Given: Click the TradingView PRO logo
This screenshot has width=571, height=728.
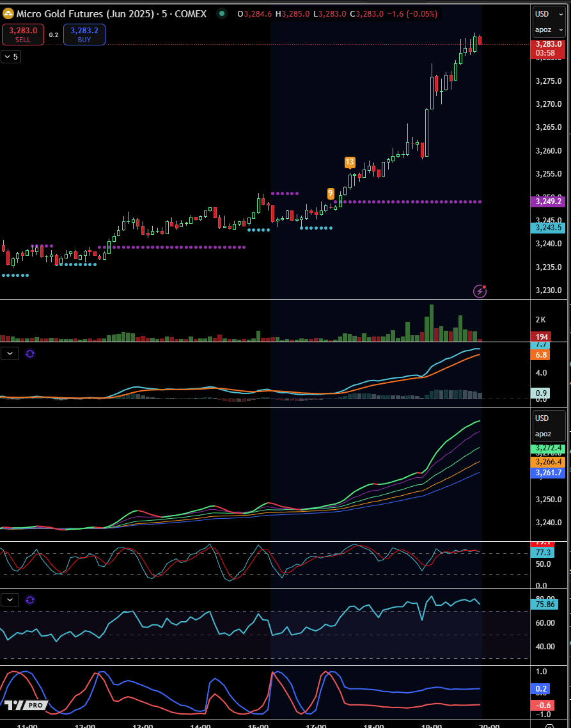Looking at the screenshot, I should pos(26,705).
